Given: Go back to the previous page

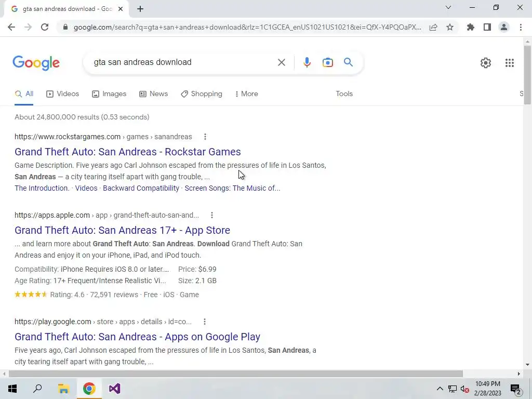Looking at the screenshot, I should coord(11,27).
